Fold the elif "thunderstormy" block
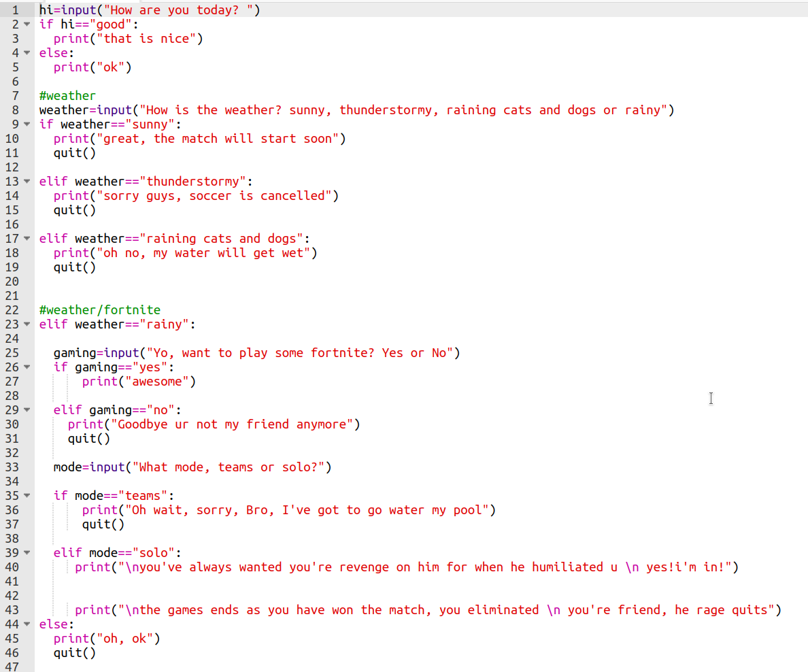Screen dimensions: 808x672 click(x=27, y=182)
